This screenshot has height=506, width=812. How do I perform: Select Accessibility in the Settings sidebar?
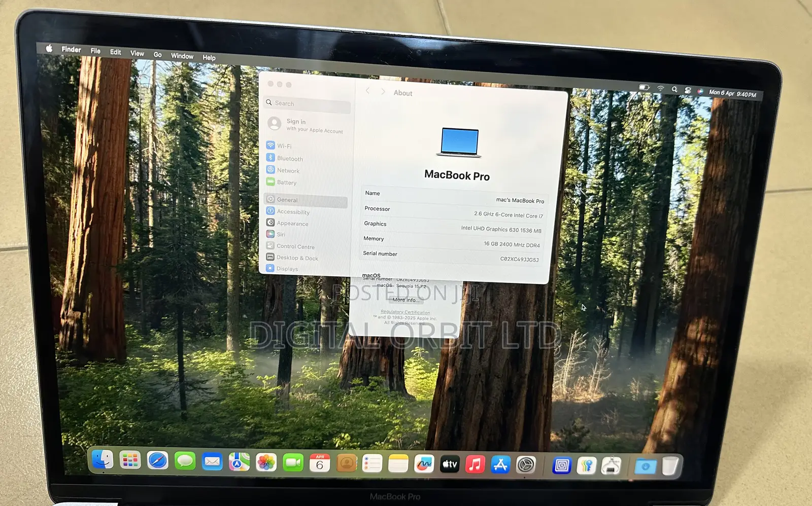coord(288,211)
